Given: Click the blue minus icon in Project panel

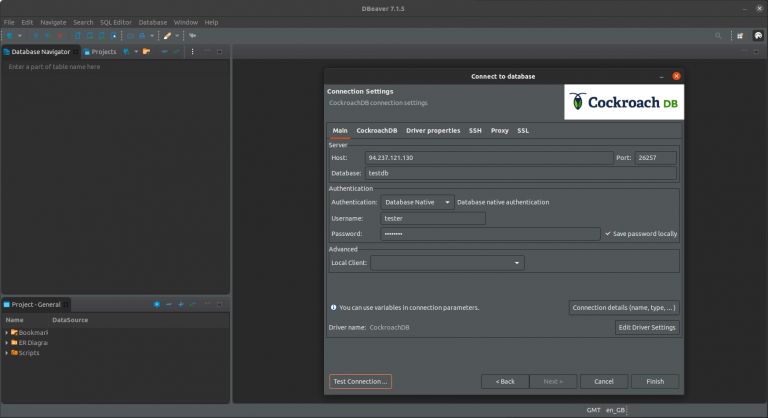Looking at the screenshot, I should click(x=168, y=304).
